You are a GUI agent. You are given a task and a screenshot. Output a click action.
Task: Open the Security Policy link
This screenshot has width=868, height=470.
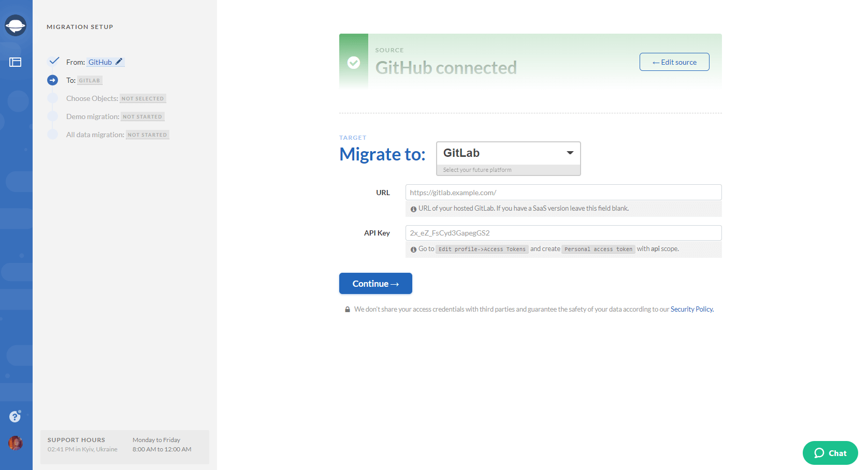(x=692, y=309)
